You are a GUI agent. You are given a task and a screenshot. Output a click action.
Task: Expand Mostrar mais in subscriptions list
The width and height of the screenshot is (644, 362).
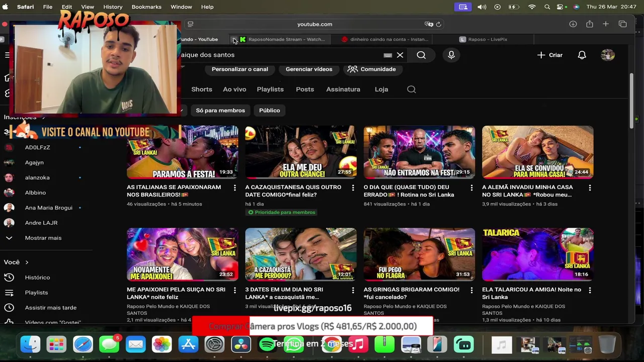point(43,238)
